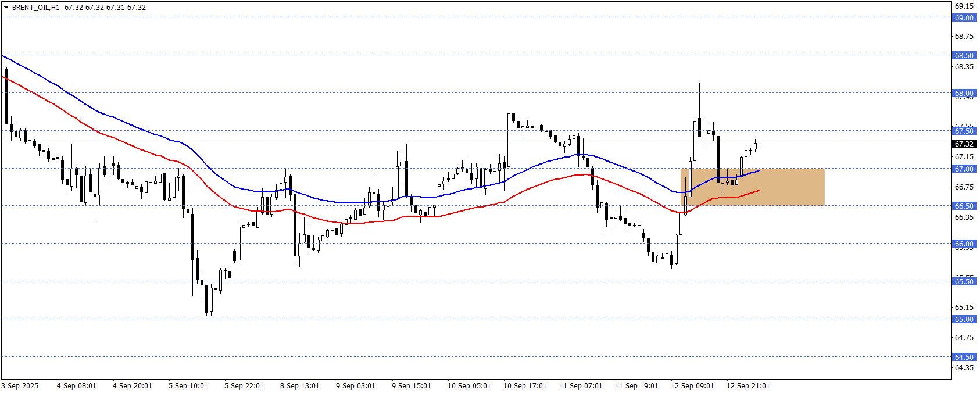
Task: Click the current price label 67.32
Action: (x=964, y=144)
